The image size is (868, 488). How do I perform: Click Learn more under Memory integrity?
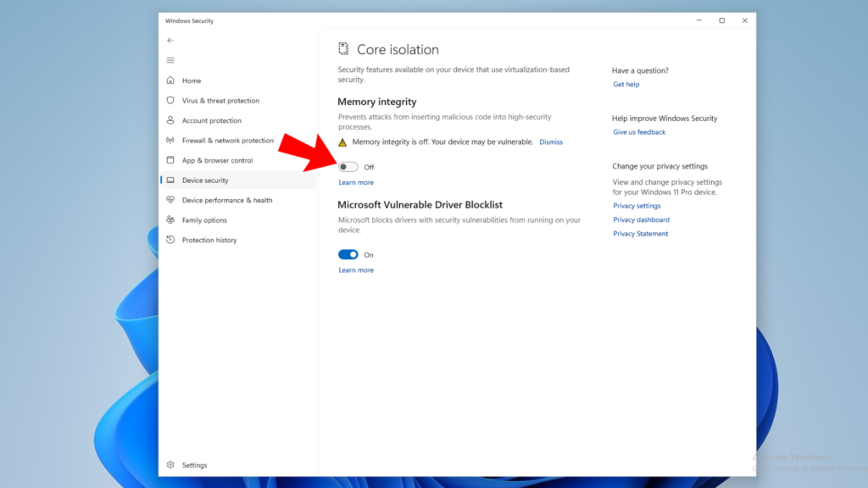coord(356,182)
